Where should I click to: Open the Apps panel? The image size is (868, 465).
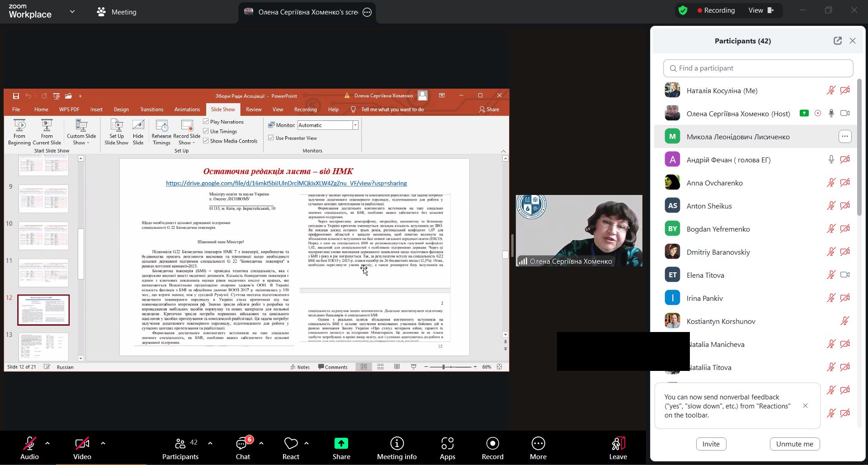tap(447, 448)
